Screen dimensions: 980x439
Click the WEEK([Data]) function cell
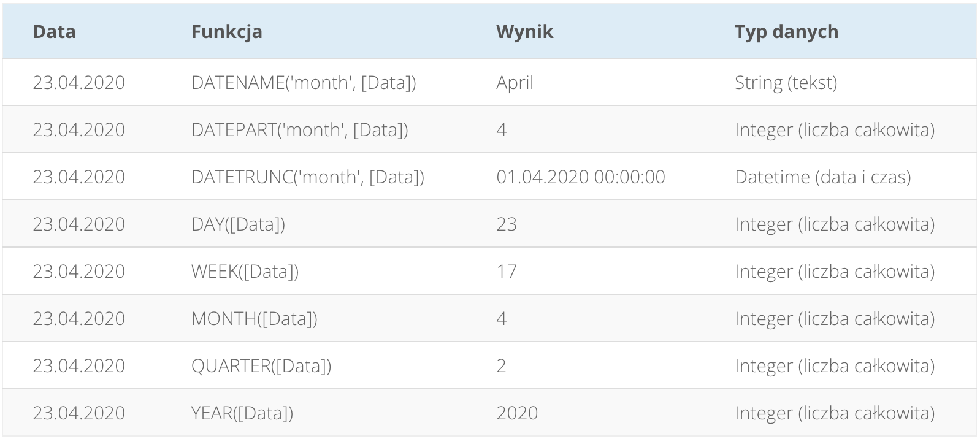[x=245, y=272]
